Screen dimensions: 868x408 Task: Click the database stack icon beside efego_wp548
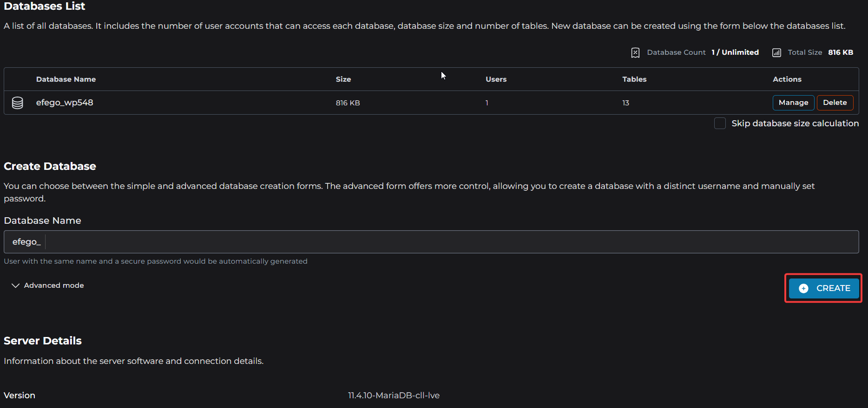click(x=18, y=103)
